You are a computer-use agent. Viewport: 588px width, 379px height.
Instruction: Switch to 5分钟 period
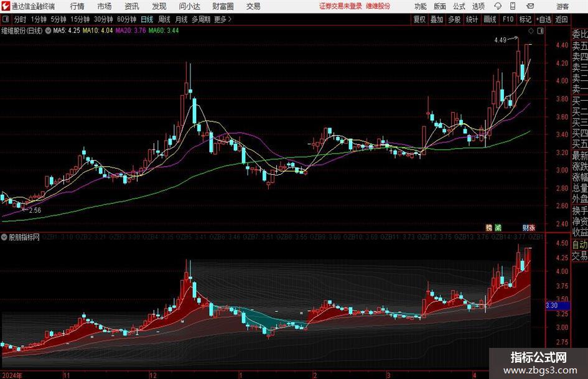58,19
